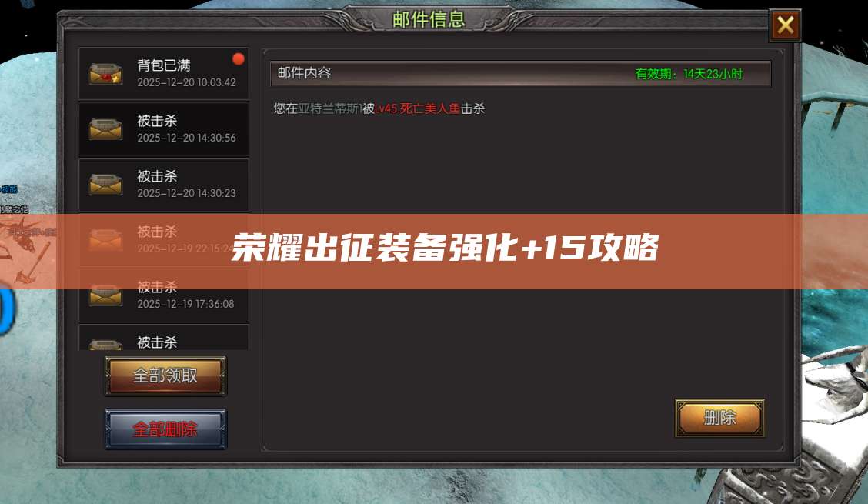868x504 pixels.
Task: Click the date 2025-12-20 14:30:23
Action: [x=186, y=193]
